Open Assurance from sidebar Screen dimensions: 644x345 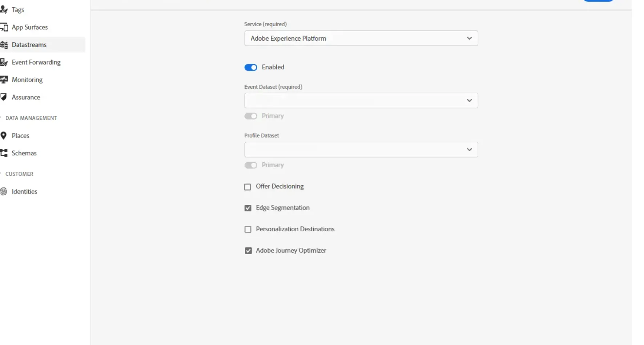(x=26, y=97)
